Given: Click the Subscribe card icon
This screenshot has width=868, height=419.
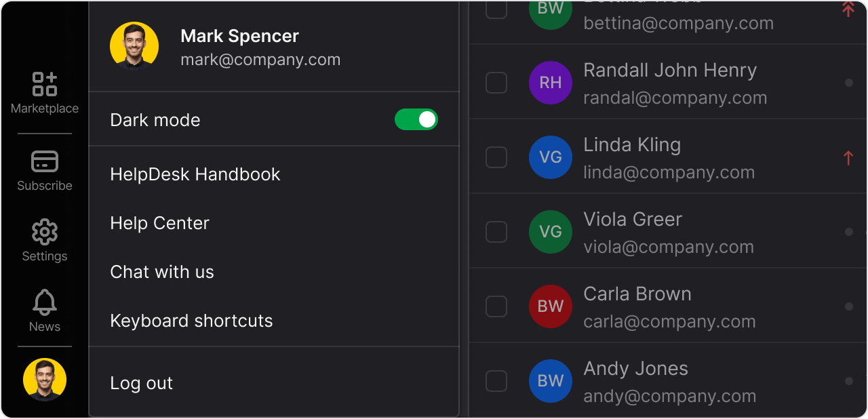Looking at the screenshot, I should pyautogui.click(x=44, y=161).
